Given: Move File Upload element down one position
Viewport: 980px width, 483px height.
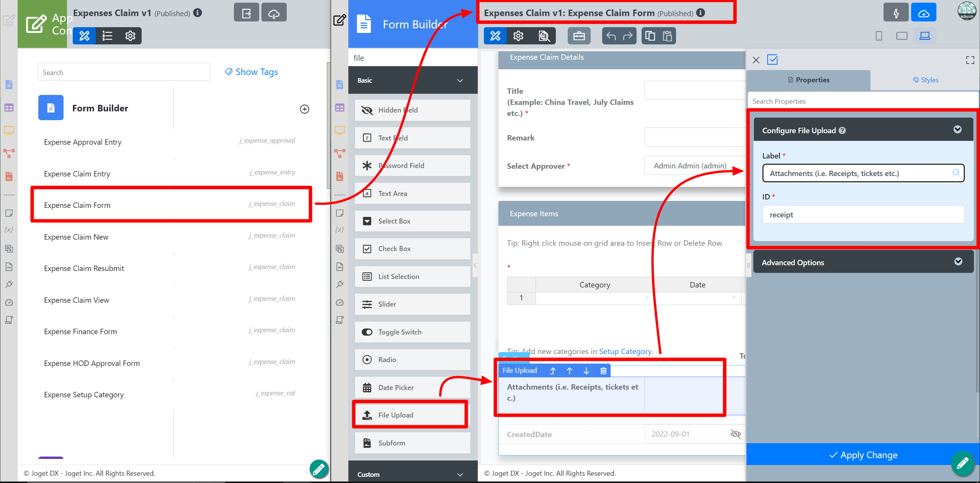Looking at the screenshot, I should pyautogui.click(x=586, y=370).
